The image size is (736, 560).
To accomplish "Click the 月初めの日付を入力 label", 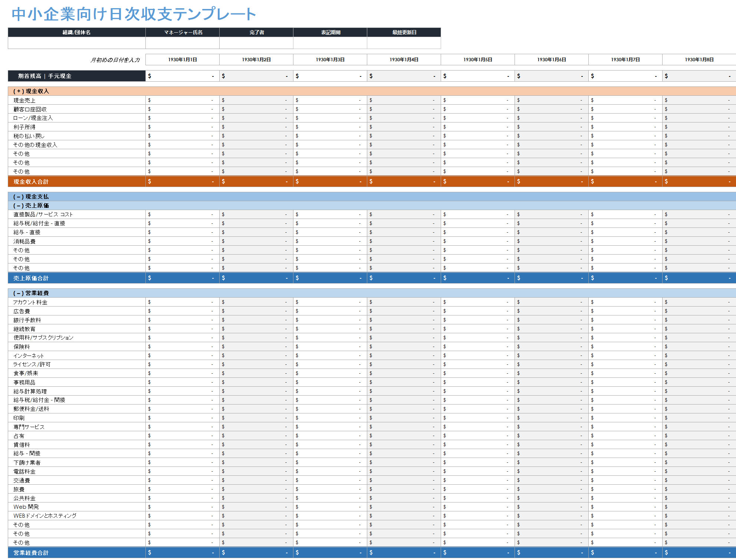I will point(115,60).
